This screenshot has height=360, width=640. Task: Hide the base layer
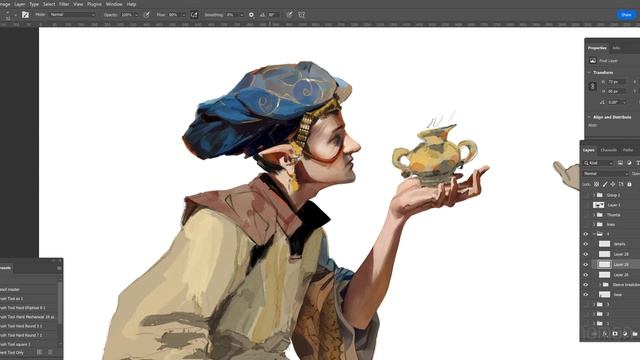pos(586,294)
